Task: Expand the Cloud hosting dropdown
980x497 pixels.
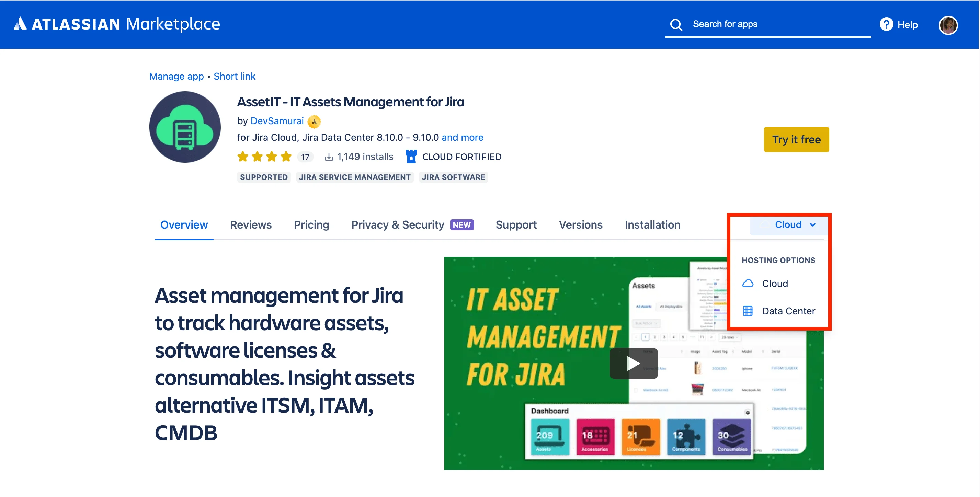Action: [788, 225]
